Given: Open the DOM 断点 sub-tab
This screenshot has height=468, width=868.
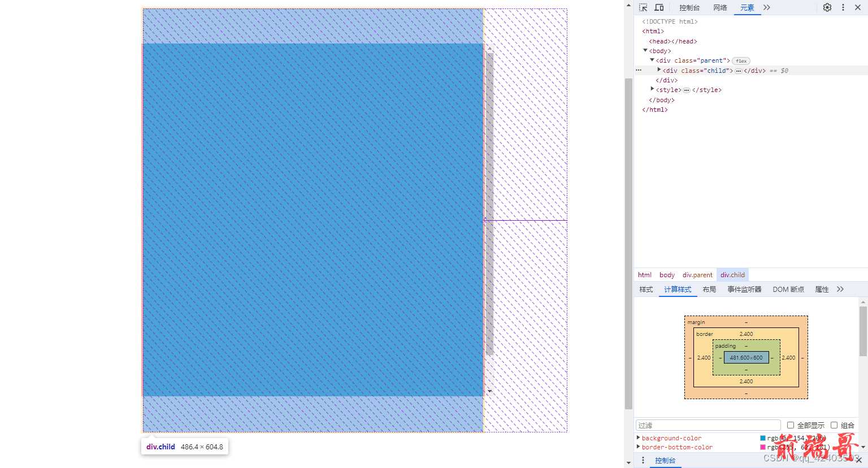Looking at the screenshot, I should pyautogui.click(x=788, y=290).
